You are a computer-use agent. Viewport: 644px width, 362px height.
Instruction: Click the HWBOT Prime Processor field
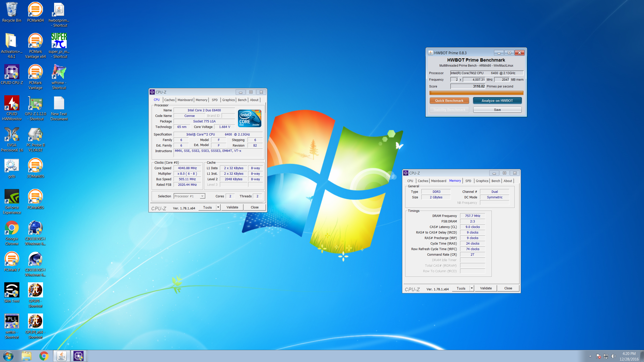click(487, 73)
